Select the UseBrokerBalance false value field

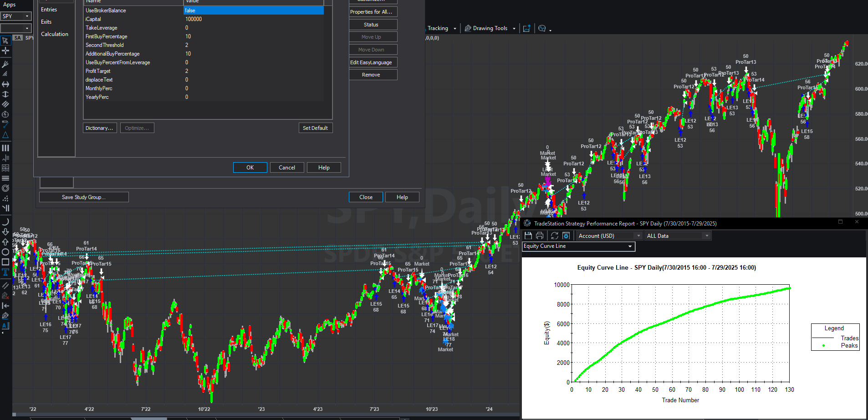pos(254,10)
